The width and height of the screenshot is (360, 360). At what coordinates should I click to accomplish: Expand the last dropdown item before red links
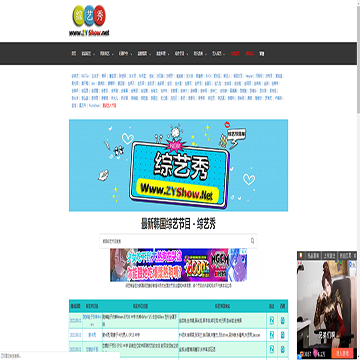point(218,53)
